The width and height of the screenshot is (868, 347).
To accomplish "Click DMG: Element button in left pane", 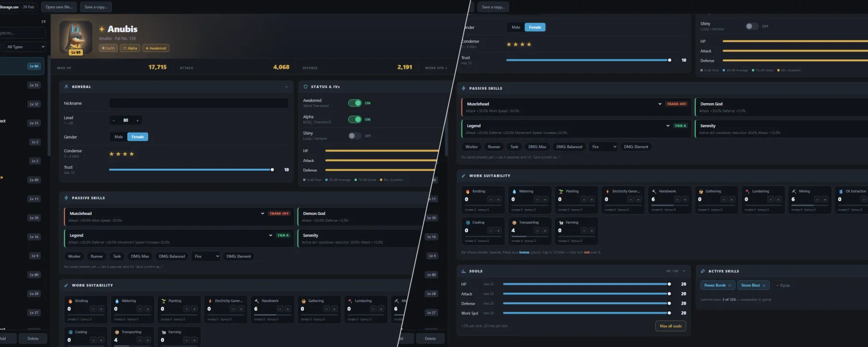I will coord(239,256).
